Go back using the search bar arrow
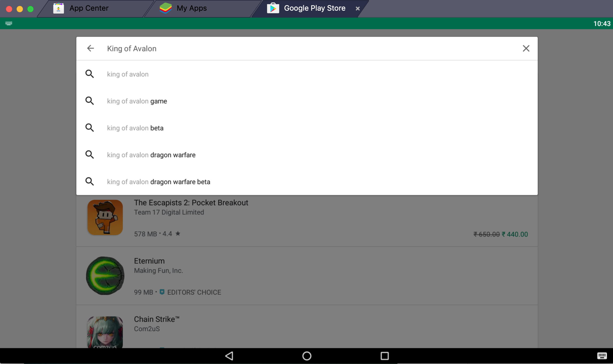 [x=91, y=48]
